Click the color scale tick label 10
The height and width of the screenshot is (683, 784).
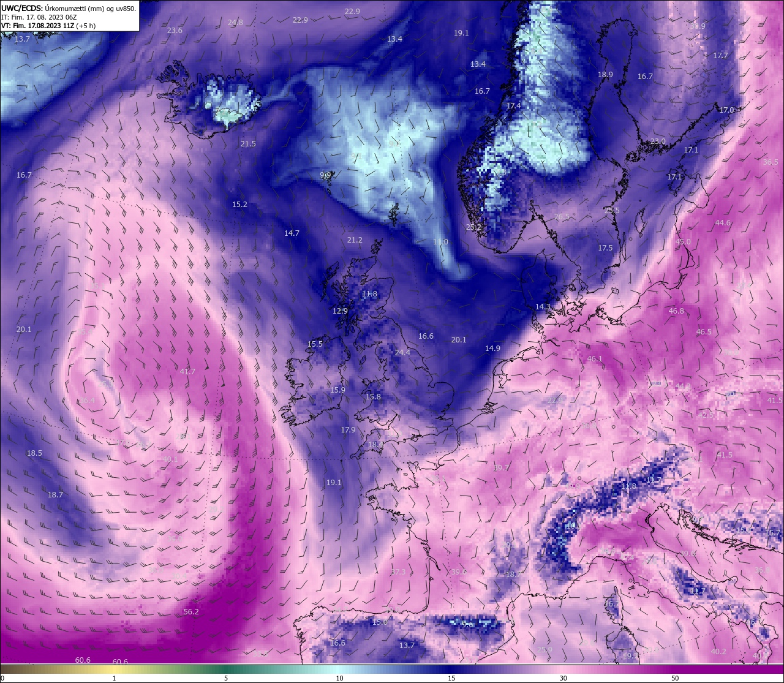click(x=339, y=678)
